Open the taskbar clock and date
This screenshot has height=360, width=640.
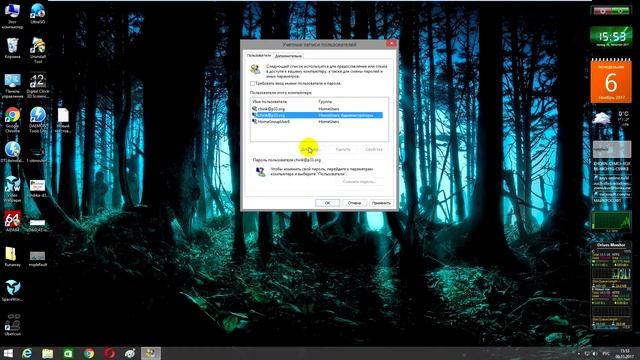coord(624,353)
